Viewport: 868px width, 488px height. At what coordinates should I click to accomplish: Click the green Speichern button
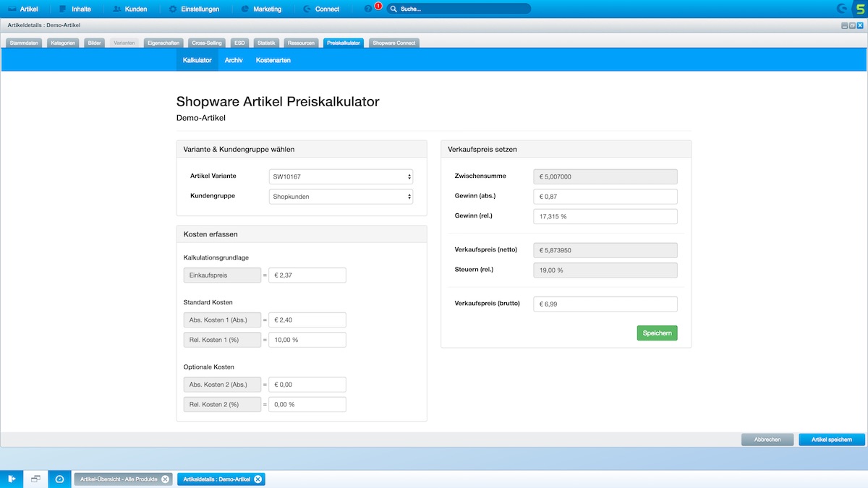tap(657, 333)
